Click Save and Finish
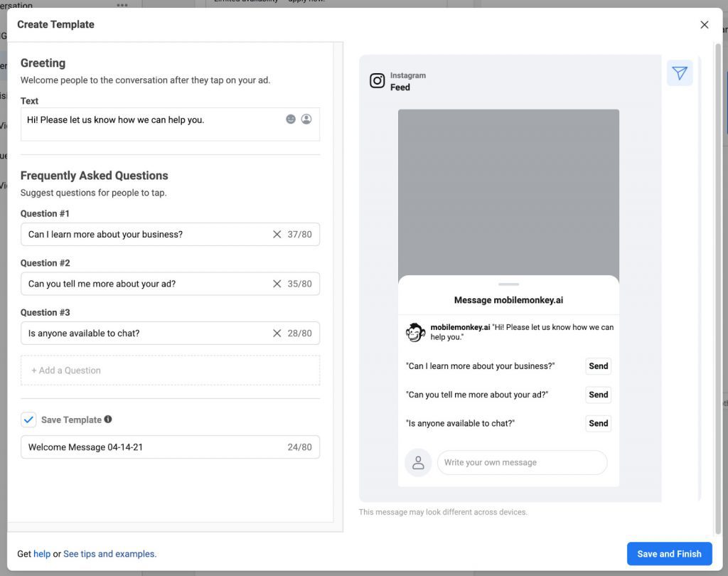 (669, 554)
